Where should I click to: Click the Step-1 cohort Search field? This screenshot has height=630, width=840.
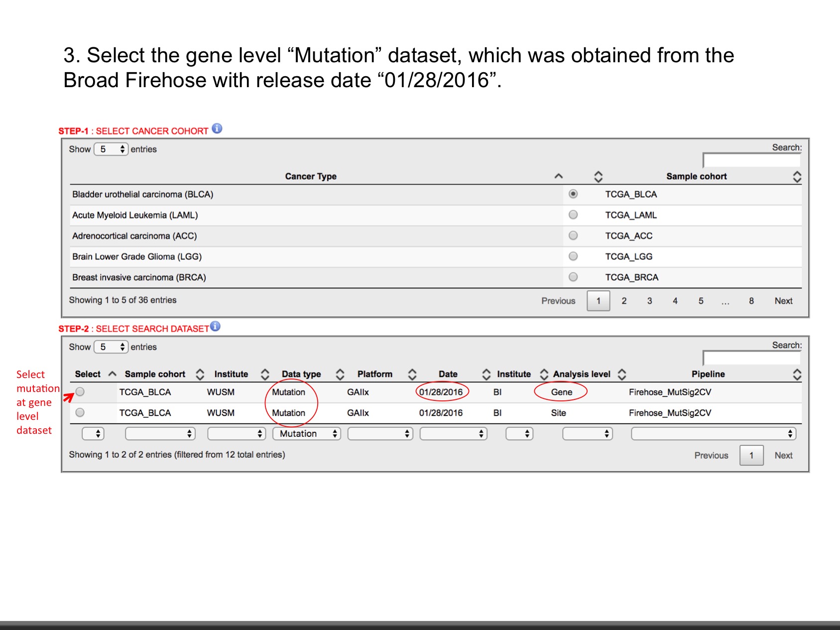pos(751,160)
